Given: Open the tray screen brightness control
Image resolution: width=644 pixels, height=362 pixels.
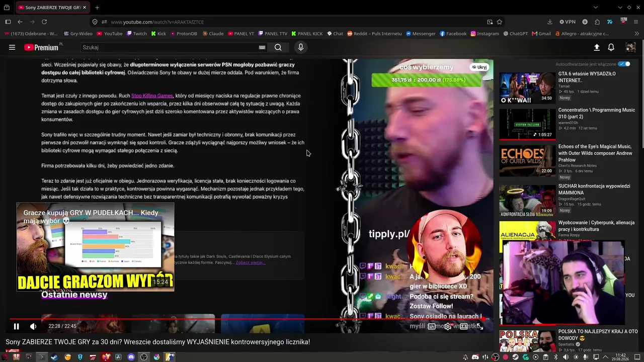Looking at the screenshot, I should (x=576, y=357).
